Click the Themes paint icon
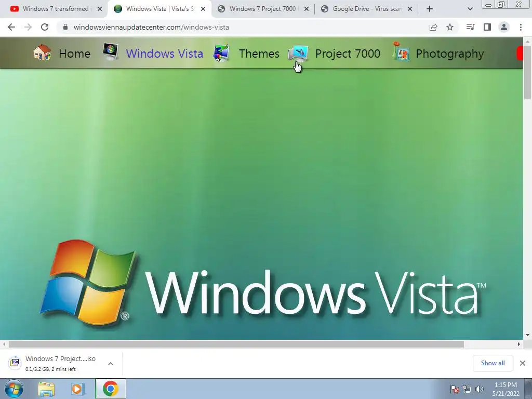 click(221, 53)
